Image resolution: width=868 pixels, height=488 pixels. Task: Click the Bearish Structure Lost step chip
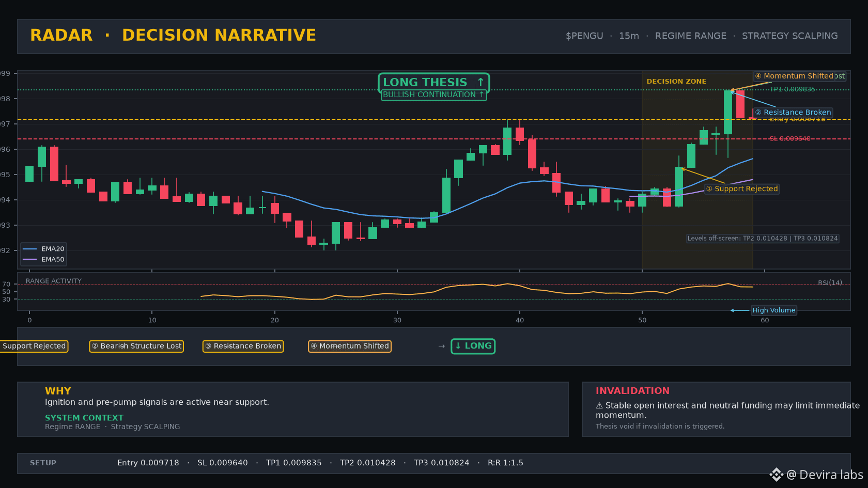click(x=136, y=346)
